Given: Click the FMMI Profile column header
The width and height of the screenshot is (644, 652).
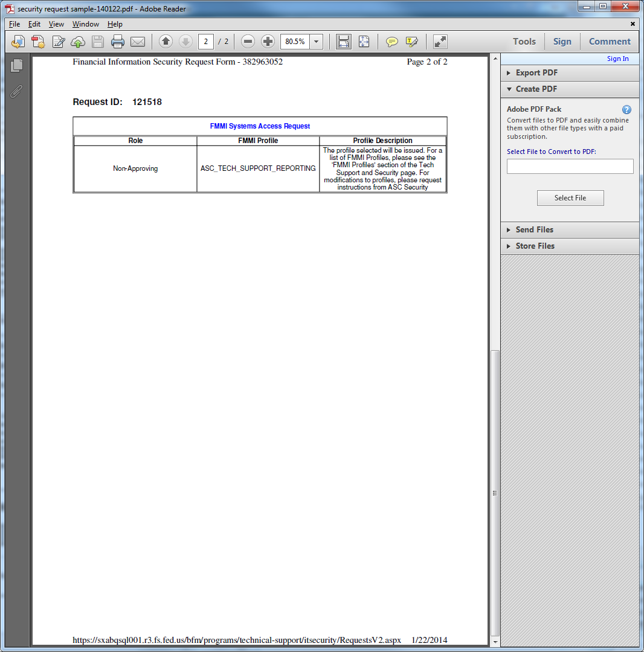Looking at the screenshot, I should pos(258,141).
